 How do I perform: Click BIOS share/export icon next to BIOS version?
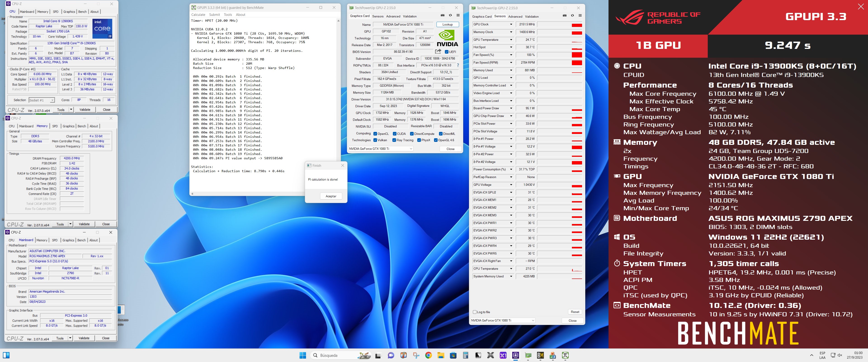click(438, 52)
